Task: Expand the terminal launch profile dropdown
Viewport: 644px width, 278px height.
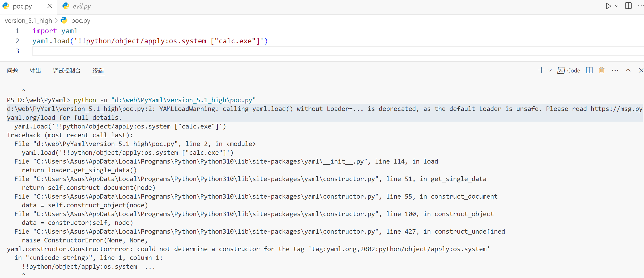Action: tap(550, 70)
